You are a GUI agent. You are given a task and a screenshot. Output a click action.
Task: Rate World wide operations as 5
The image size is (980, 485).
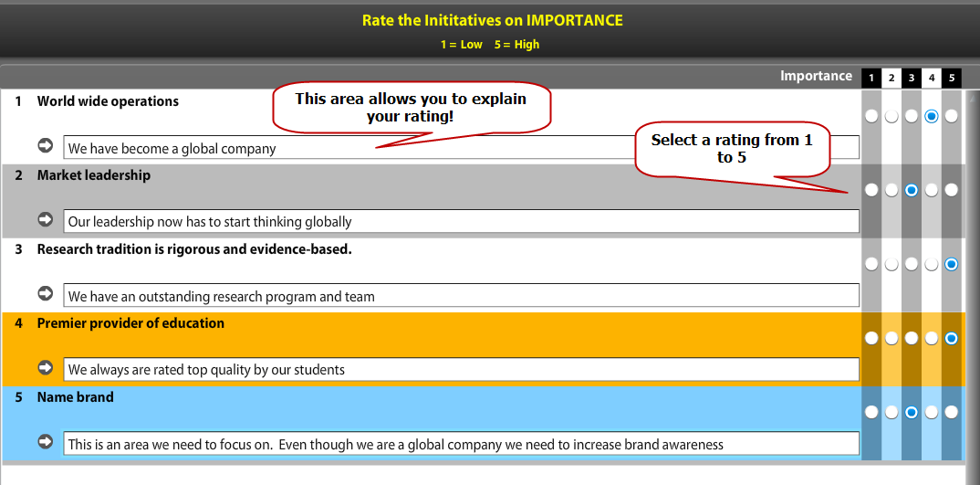pos(952,116)
